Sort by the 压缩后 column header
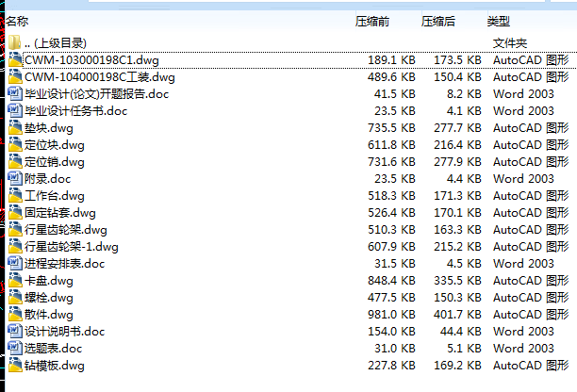 tap(437, 22)
